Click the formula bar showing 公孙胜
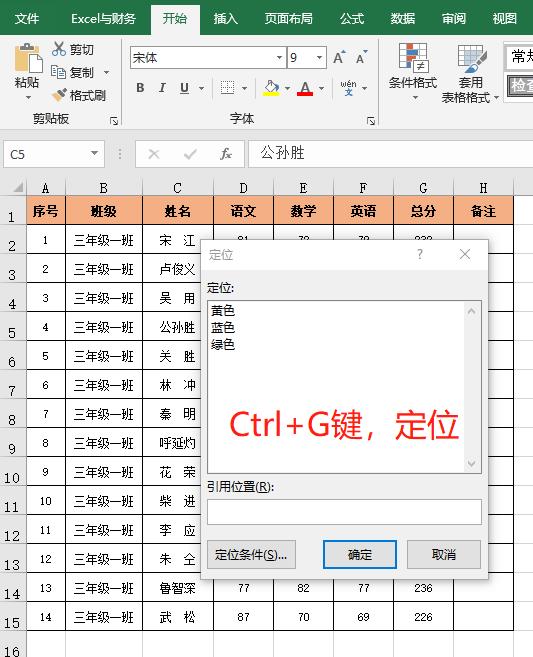Image resolution: width=533 pixels, height=657 pixels. pos(391,153)
